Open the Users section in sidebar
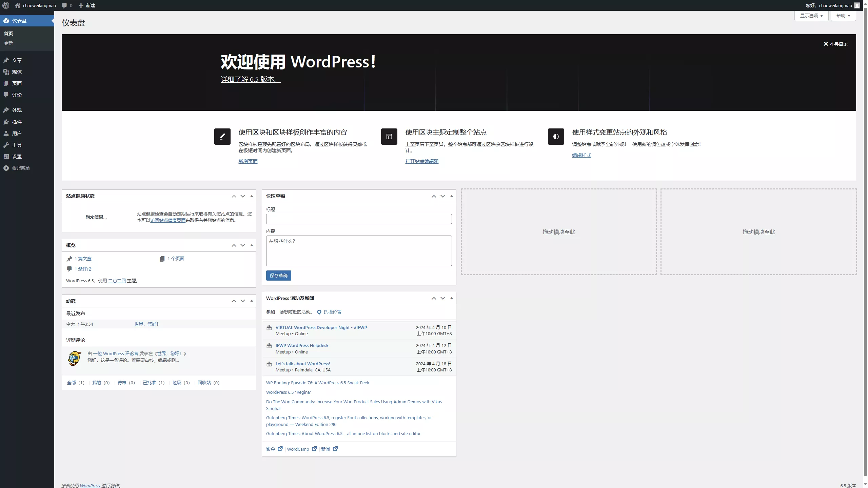Screen dimensions: 868x488 (x=16, y=133)
